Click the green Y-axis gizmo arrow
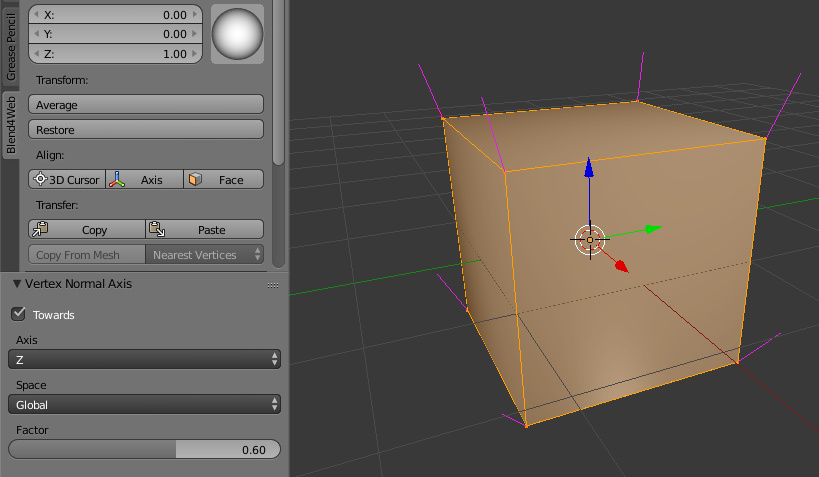This screenshot has height=477, width=819. (x=651, y=229)
